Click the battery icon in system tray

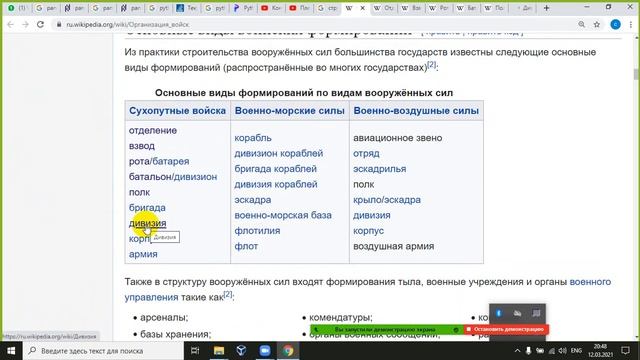[x=540, y=351]
